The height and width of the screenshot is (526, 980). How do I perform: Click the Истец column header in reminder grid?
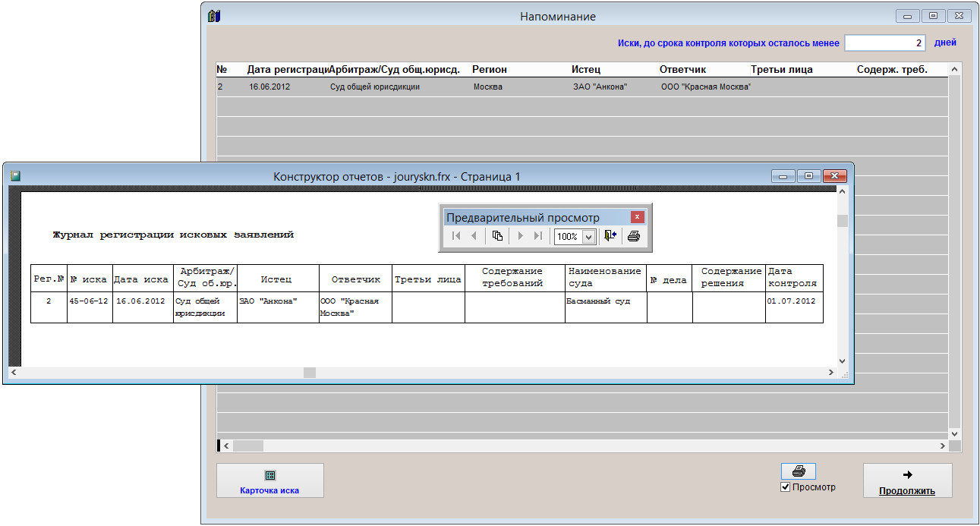click(x=586, y=70)
